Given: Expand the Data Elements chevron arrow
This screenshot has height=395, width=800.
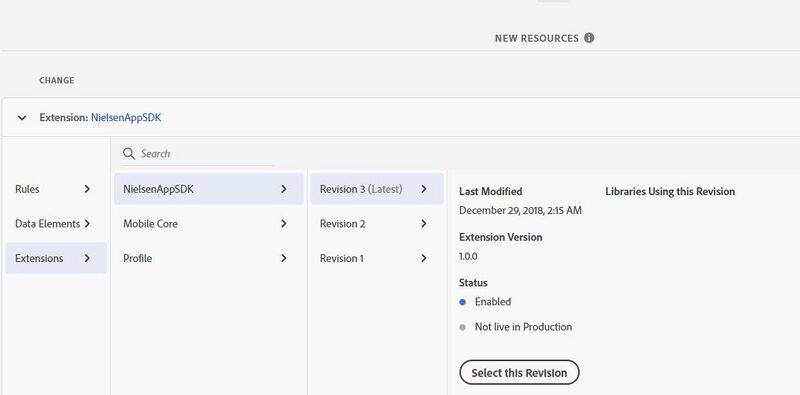Looking at the screenshot, I should click(87, 224).
